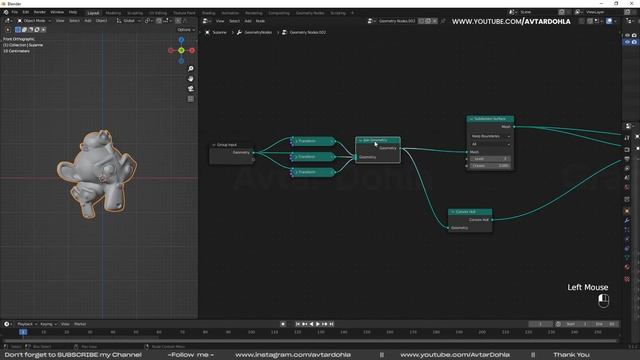The width and height of the screenshot is (640, 360).
Task: Open the Render menu
Action: pos(40,12)
